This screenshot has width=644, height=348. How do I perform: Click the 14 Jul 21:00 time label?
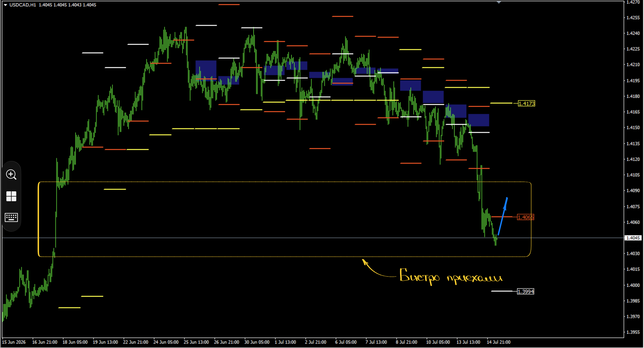click(x=499, y=342)
